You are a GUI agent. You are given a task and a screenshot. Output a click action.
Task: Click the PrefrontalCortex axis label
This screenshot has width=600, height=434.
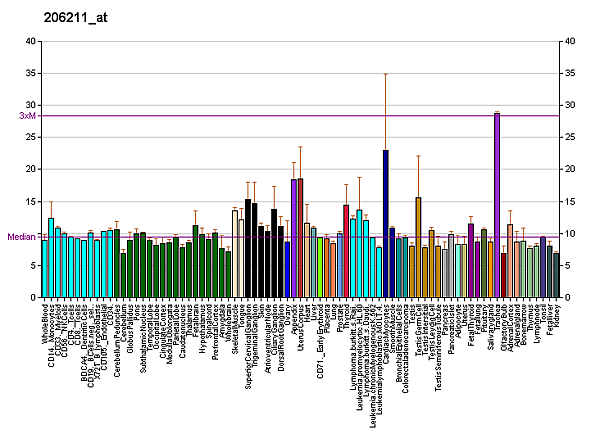tap(215, 332)
